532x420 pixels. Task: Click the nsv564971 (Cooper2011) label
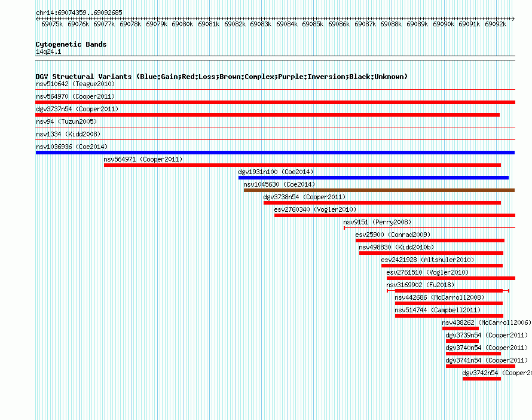tap(143, 159)
